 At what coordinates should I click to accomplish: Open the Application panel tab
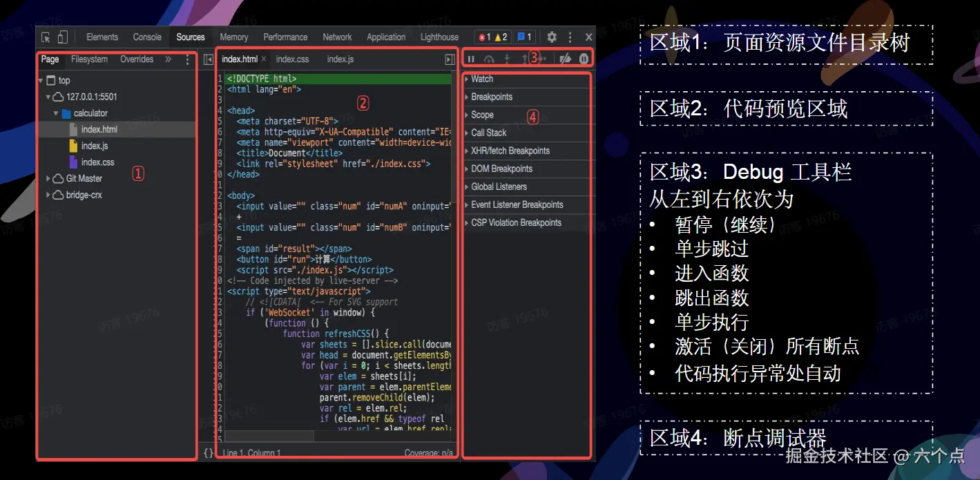tap(386, 37)
